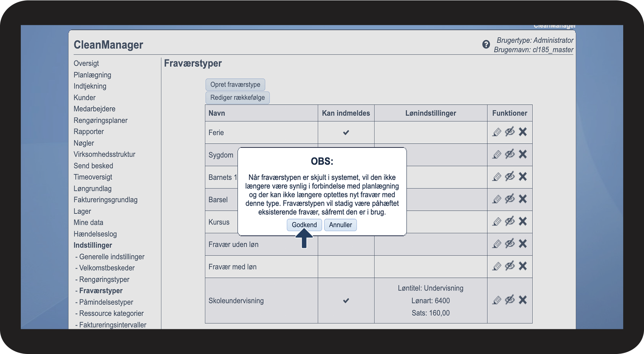Click the Kan indmeldes column header

[346, 113]
